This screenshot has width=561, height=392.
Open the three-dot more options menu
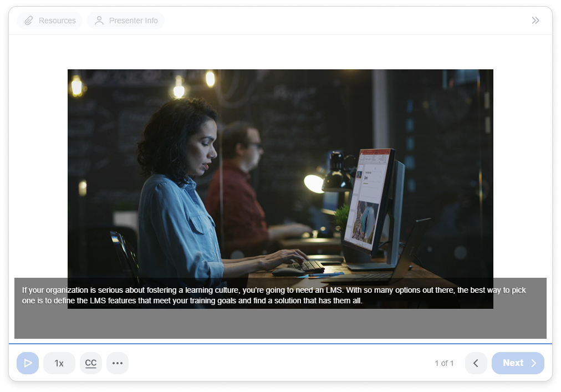pyautogui.click(x=117, y=363)
